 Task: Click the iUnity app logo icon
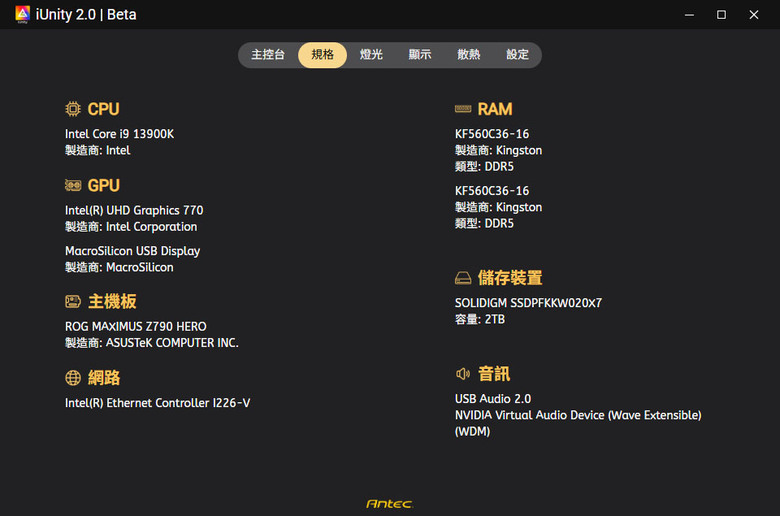(x=22, y=14)
